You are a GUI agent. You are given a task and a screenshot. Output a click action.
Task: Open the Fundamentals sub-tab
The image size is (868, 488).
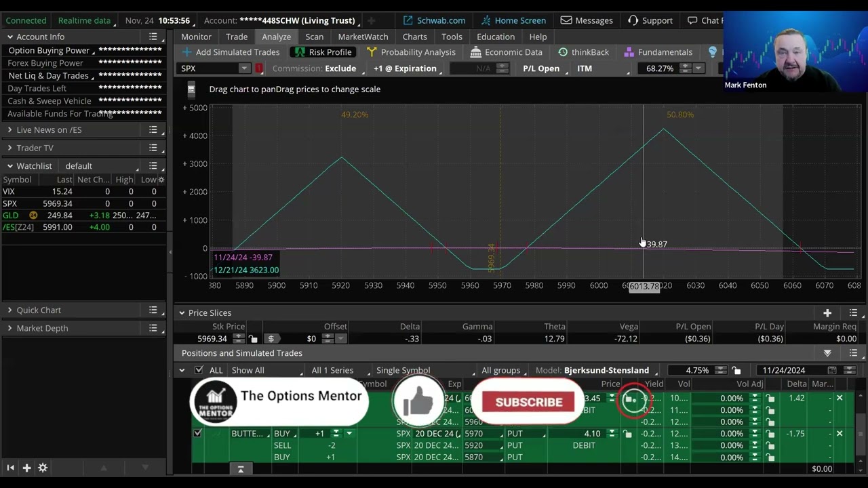tap(658, 52)
